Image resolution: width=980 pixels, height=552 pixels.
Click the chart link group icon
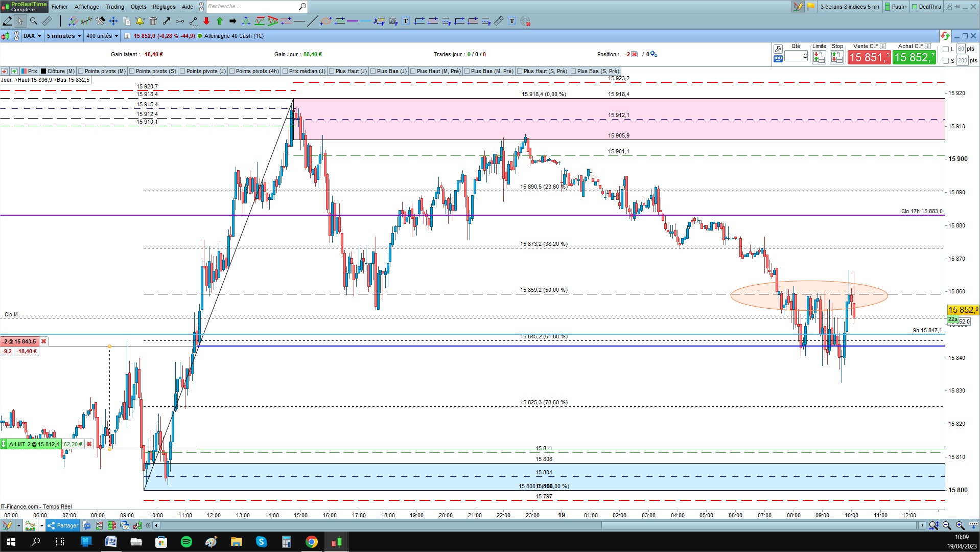[17, 36]
